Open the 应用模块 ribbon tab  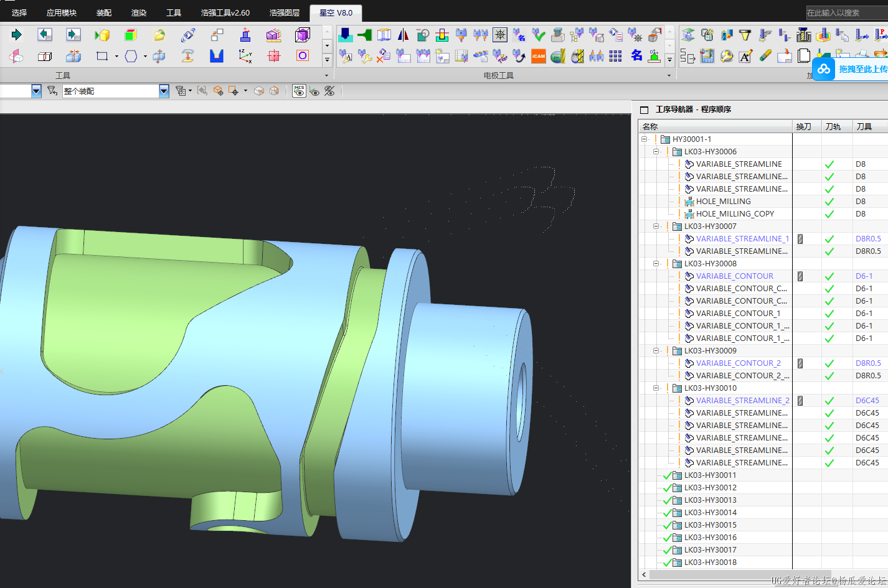pyautogui.click(x=62, y=12)
